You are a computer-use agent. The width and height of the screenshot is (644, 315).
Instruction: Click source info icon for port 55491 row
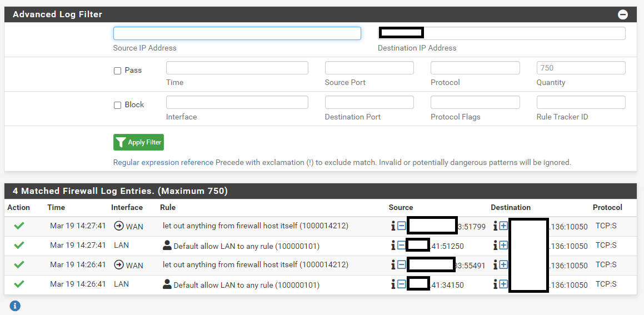(x=393, y=265)
